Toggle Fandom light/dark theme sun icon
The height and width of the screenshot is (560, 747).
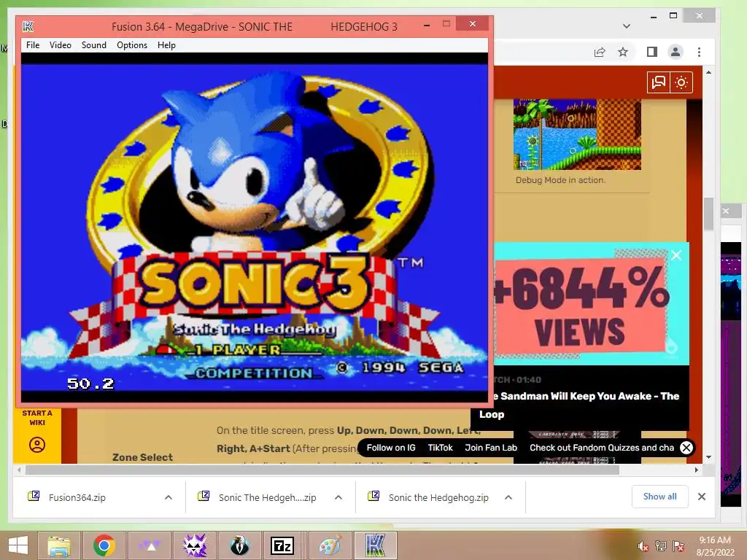681,82
